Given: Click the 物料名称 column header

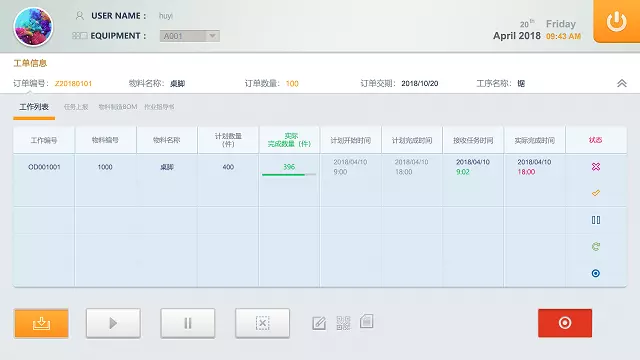Looking at the screenshot, I should tap(167, 140).
